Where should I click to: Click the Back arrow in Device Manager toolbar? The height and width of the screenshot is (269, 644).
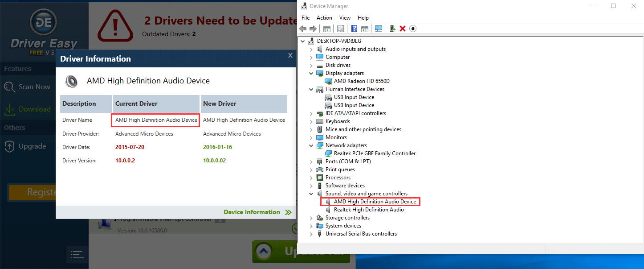303,29
